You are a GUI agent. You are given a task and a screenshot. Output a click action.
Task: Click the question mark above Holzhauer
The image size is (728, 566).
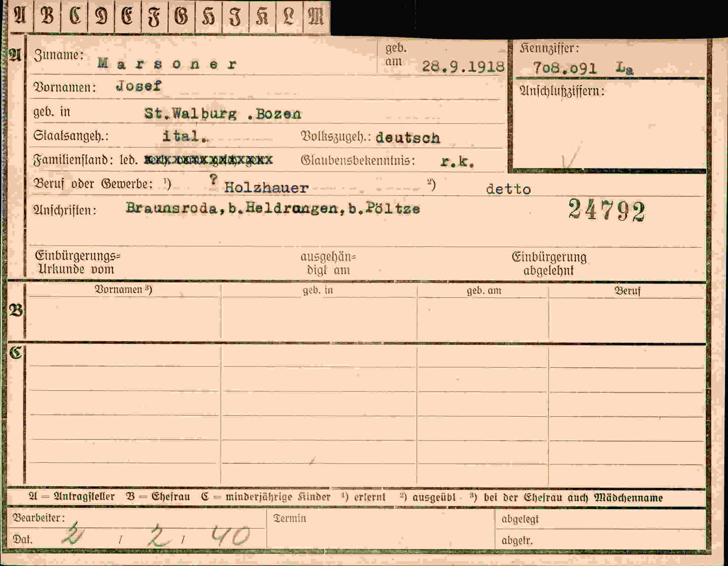tap(213, 180)
